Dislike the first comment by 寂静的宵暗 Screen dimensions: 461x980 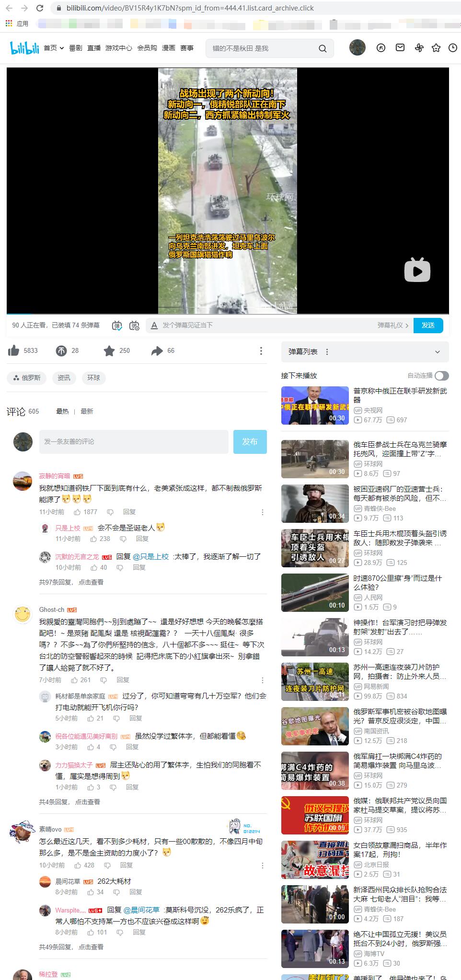pos(110,512)
